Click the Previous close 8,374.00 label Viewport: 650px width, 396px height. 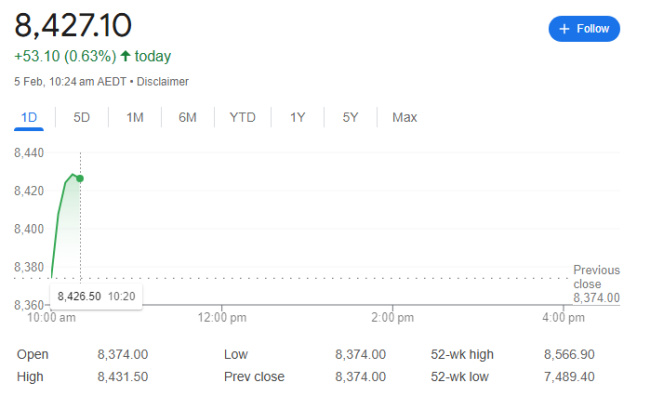pos(596,284)
